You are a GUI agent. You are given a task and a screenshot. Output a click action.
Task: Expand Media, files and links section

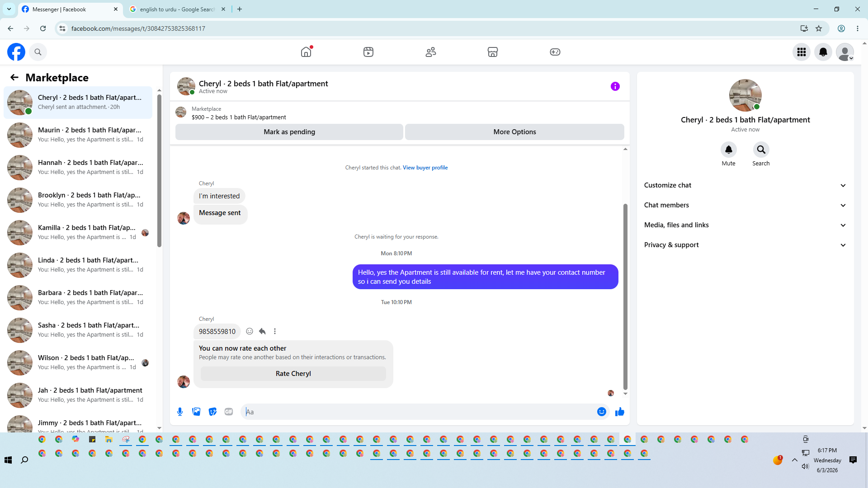745,225
